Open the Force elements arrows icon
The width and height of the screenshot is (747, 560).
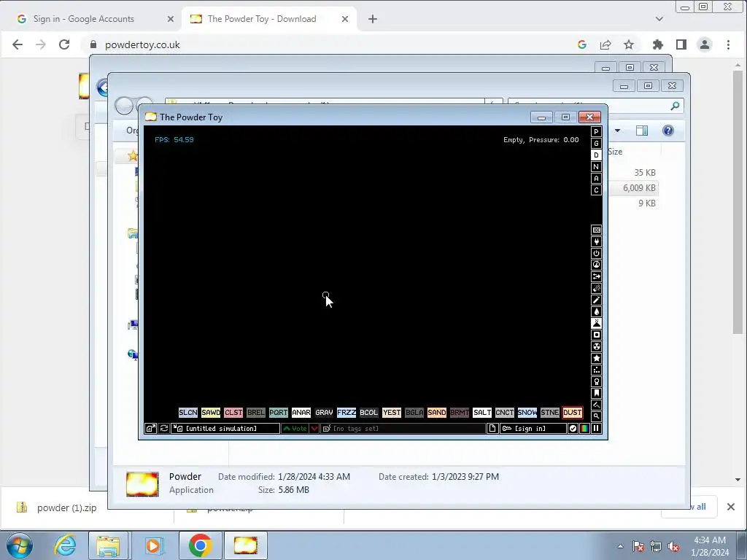596,276
